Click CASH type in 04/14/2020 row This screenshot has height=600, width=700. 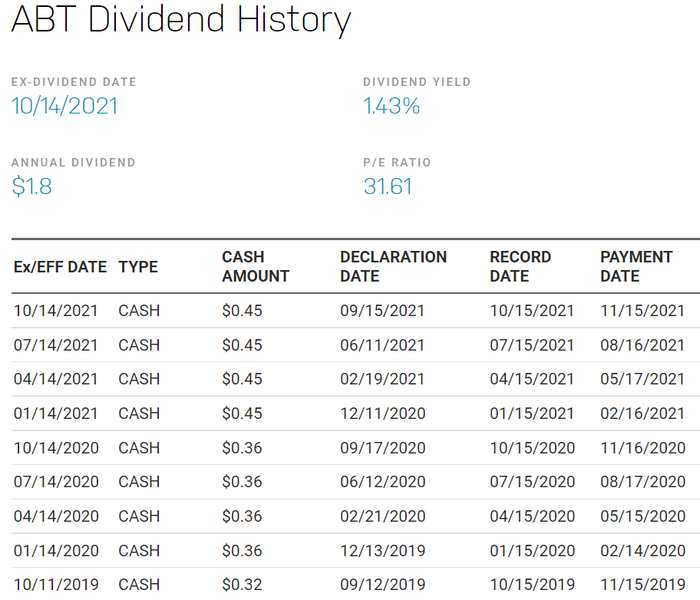pos(139,516)
